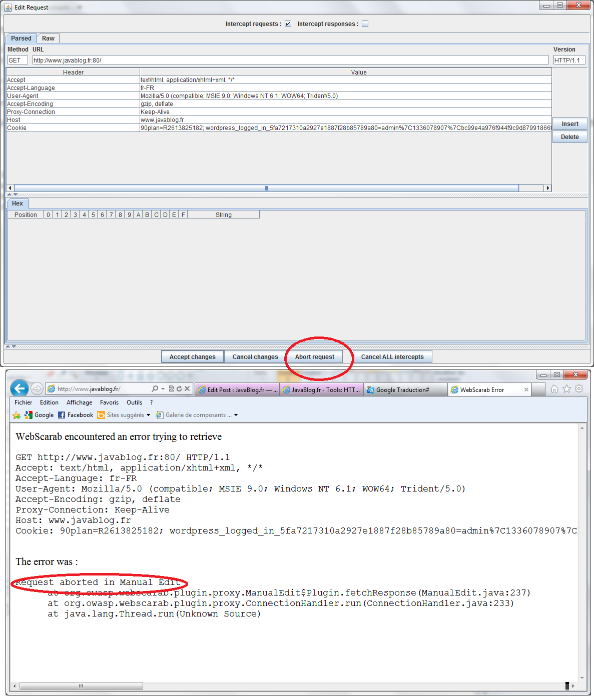Viewport: 594px width, 700px height.
Task: Open the Facebook favorite in favorites bar
Action: coord(76,415)
